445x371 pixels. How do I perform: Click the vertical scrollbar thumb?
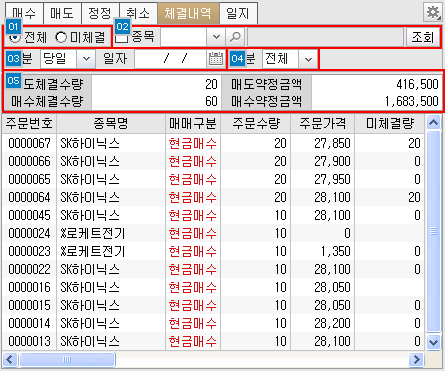tap(433, 231)
